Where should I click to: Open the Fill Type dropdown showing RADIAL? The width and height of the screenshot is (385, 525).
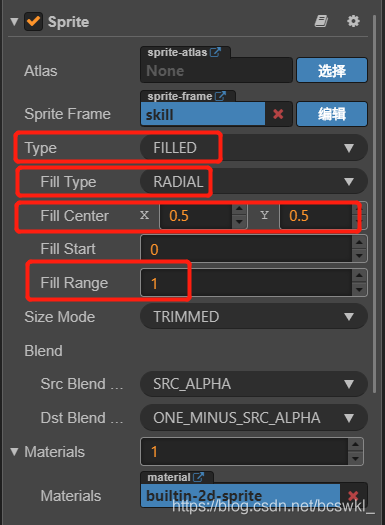coord(254,181)
